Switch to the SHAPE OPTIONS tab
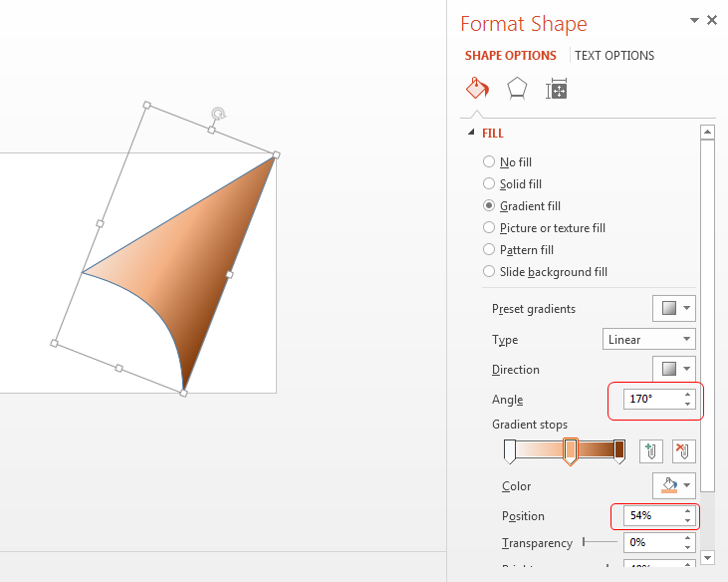Screen dimensions: 728x582 pos(510,56)
